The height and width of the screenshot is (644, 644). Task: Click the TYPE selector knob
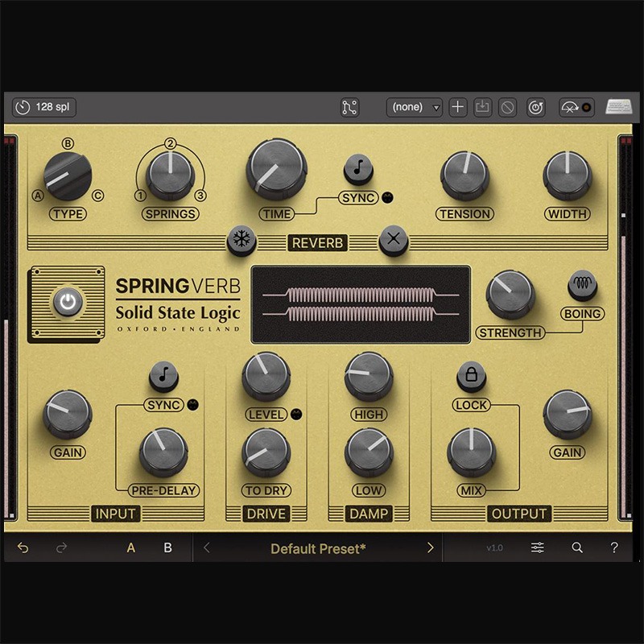pyautogui.click(x=68, y=176)
